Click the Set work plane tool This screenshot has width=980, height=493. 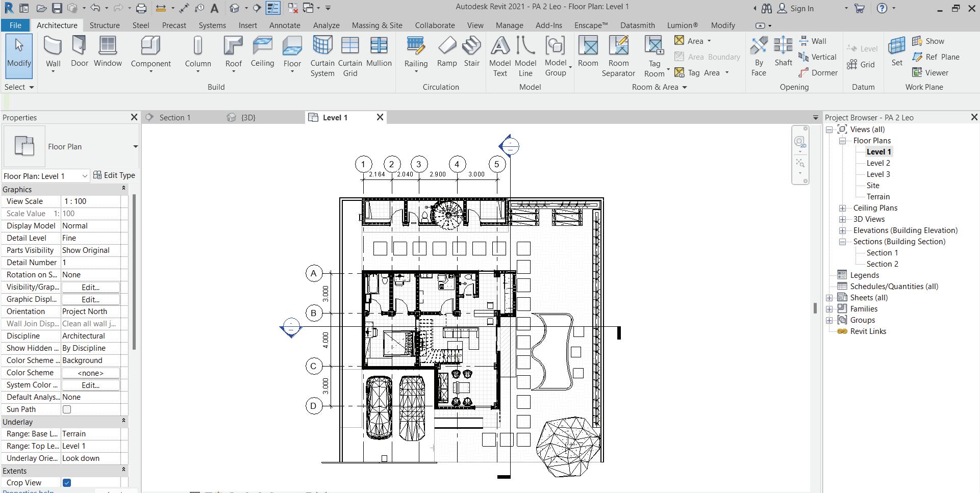point(896,53)
